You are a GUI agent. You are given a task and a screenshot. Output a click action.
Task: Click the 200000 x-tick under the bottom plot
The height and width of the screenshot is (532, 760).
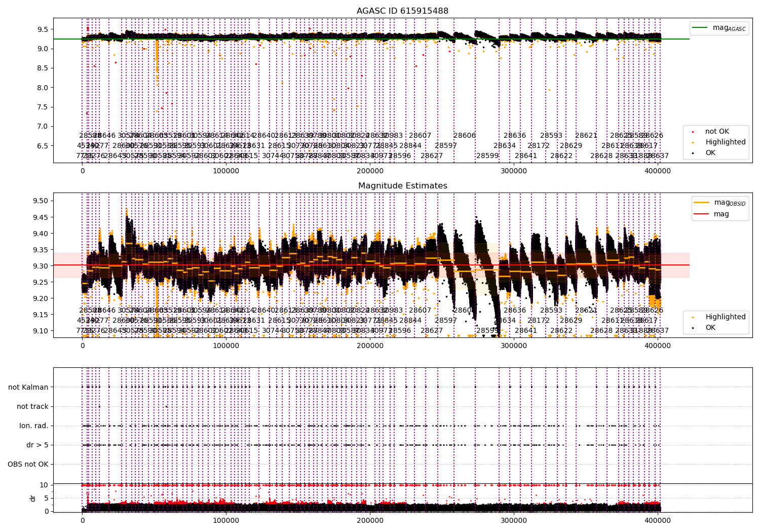[370, 520]
